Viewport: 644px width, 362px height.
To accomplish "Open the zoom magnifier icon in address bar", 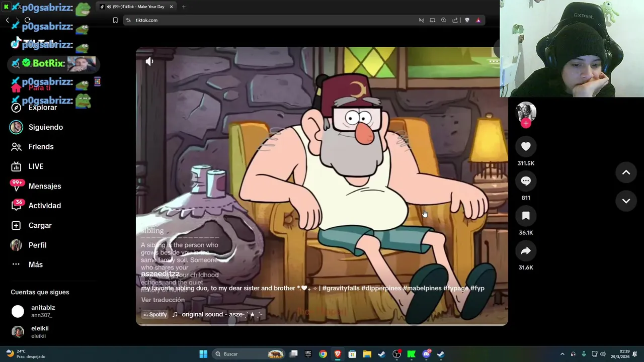I will [443, 20].
